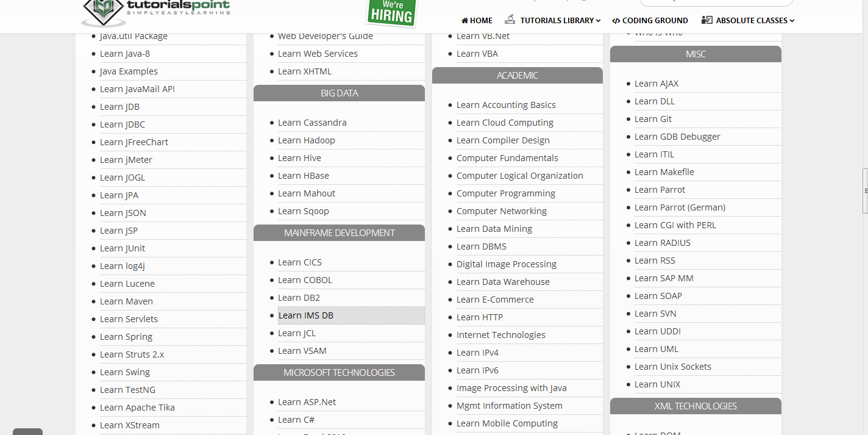Open Learn Git tutorial
This screenshot has width=868, height=435.
coord(653,119)
